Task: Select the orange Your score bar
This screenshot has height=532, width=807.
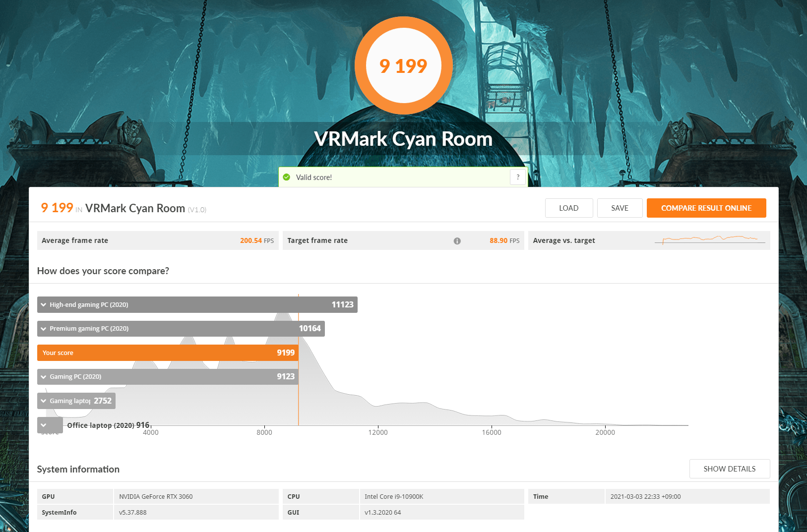Action: coord(168,353)
